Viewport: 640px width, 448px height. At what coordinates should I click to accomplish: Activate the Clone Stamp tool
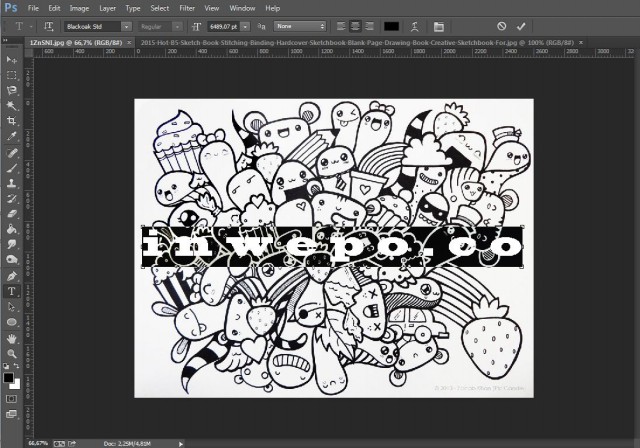coord(12,183)
